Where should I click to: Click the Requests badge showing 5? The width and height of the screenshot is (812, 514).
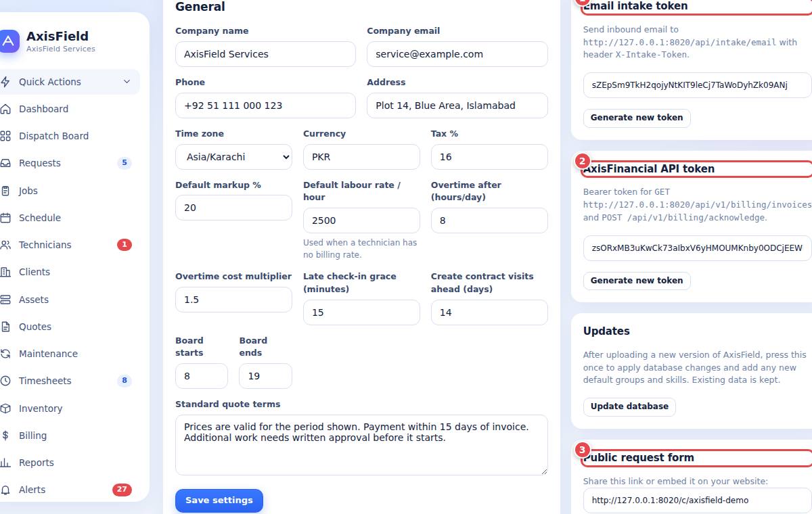coord(125,163)
